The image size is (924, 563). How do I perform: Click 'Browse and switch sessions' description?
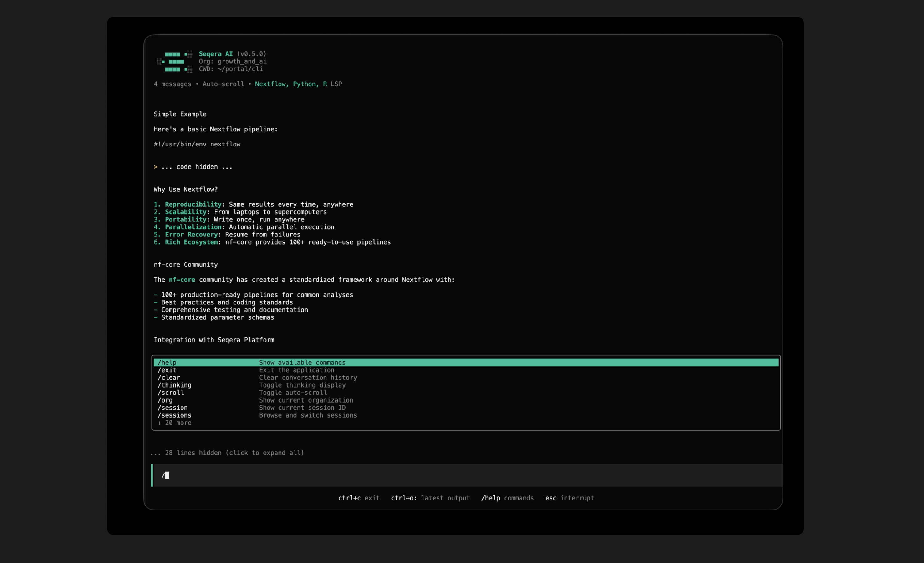click(308, 415)
